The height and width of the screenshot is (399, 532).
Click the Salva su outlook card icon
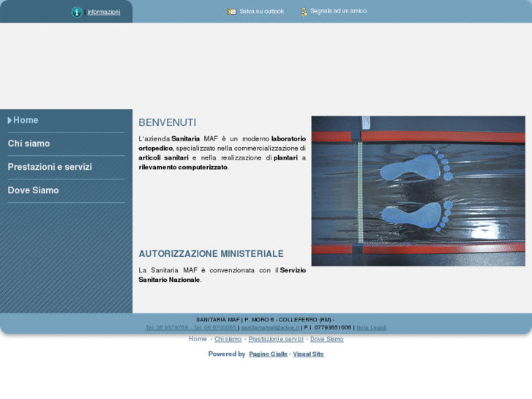coord(231,12)
